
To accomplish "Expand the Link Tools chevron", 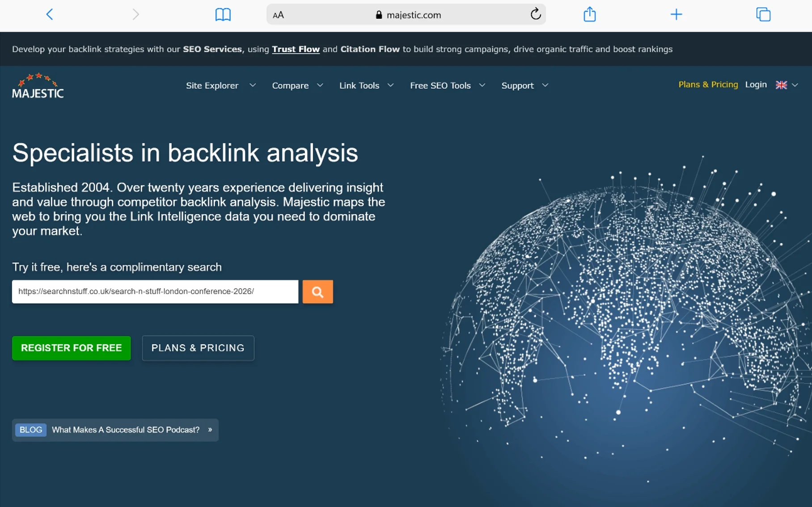I will tap(390, 85).
